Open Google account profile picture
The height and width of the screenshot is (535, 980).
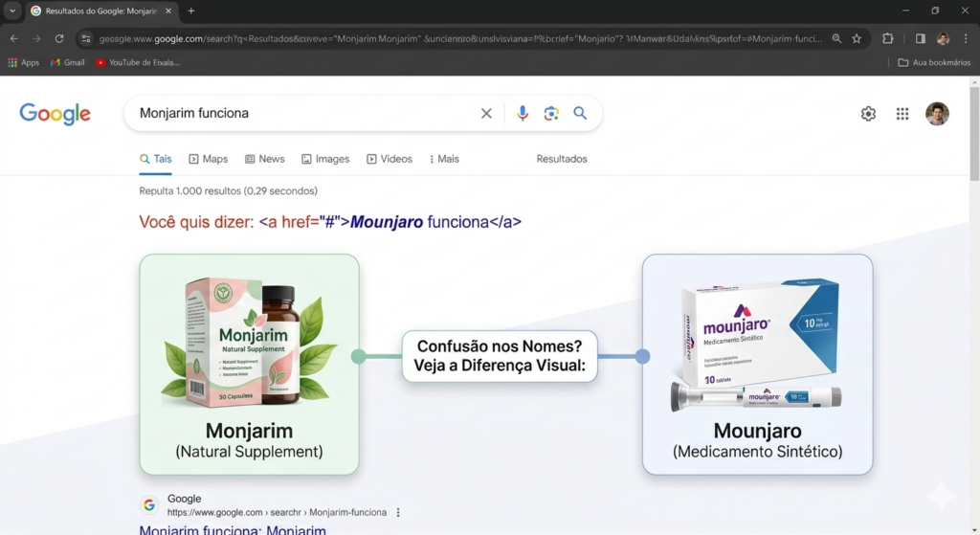point(937,114)
